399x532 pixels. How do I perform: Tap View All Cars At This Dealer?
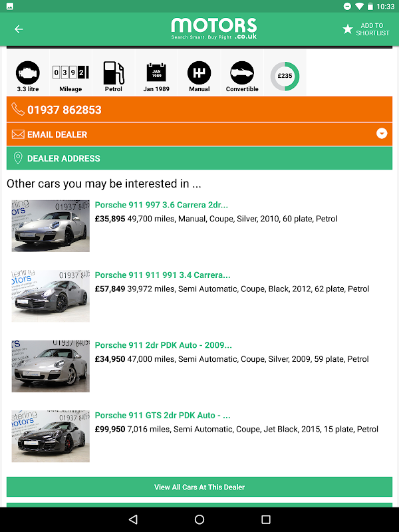click(199, 487)
